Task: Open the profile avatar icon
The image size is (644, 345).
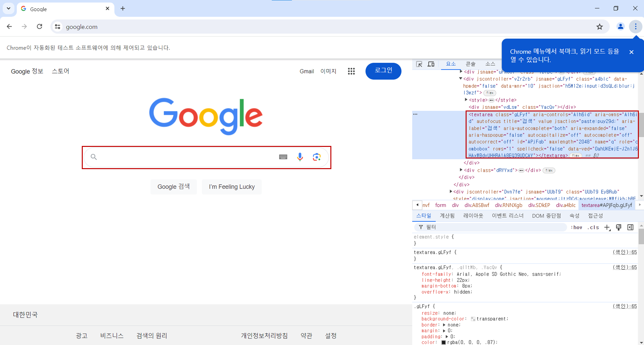Action: (620, 27)
